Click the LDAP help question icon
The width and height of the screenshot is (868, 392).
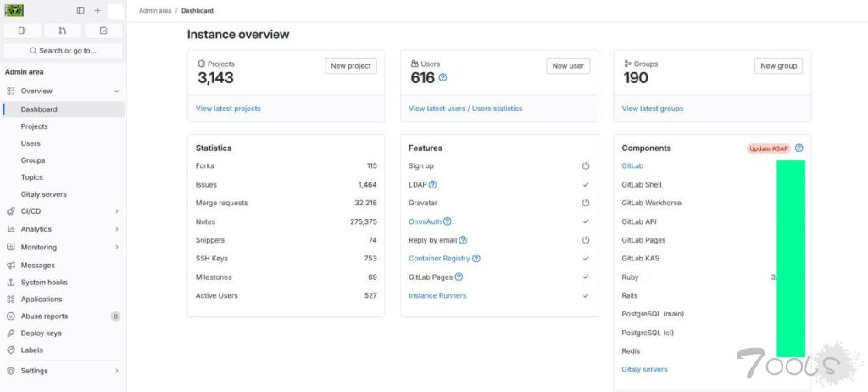[x=433, y=185]
